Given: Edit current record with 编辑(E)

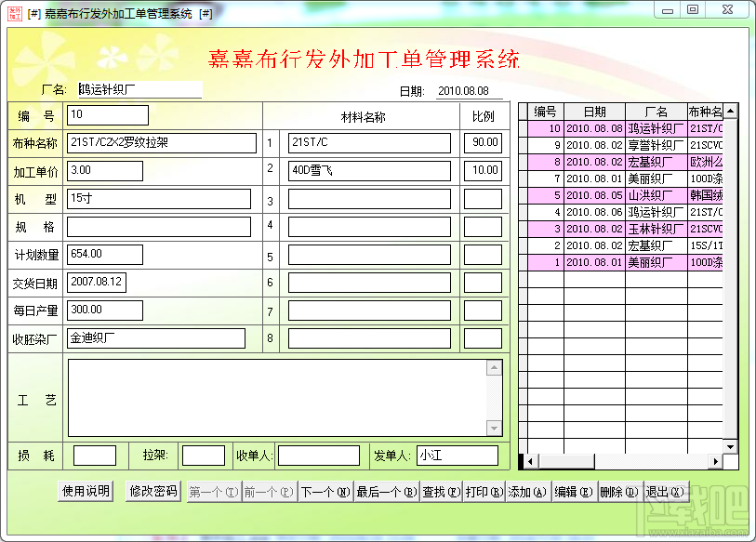Looking at the screenshot, I should pyautogui.click(x=574, y=492).
